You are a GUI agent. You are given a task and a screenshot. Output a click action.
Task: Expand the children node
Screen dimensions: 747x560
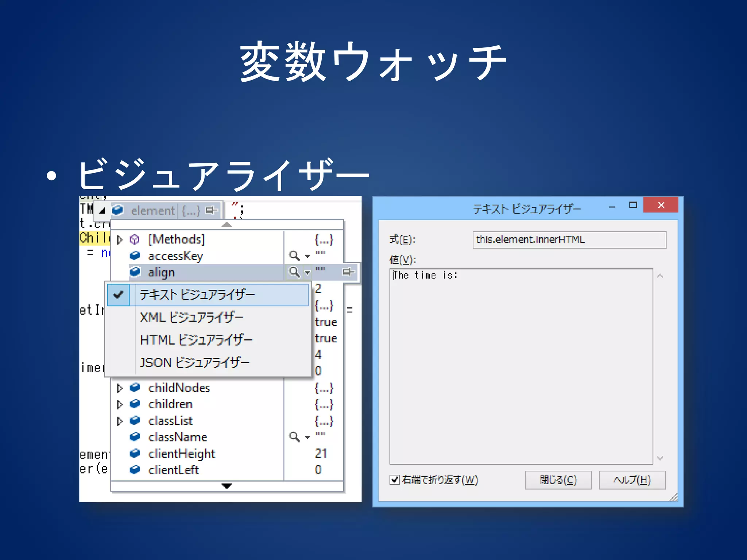click(120, 404)
